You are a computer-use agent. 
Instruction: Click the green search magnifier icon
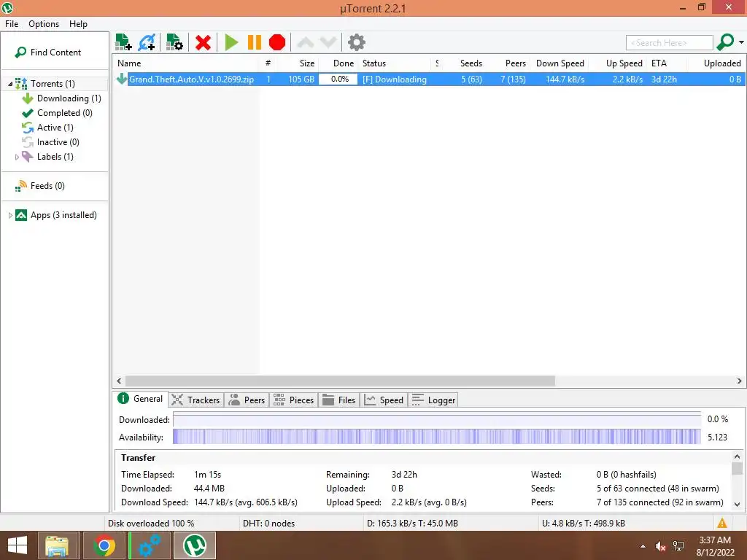(x=725, y=42)
